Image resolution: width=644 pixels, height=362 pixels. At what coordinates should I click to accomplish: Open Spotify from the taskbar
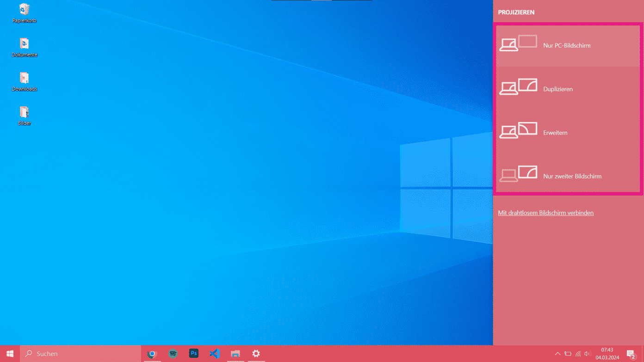coord(173,354)
